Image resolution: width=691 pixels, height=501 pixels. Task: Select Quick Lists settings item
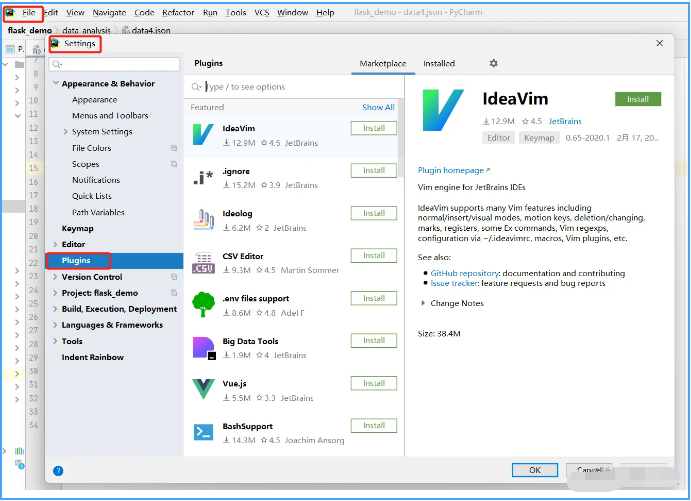click(92, 196)
